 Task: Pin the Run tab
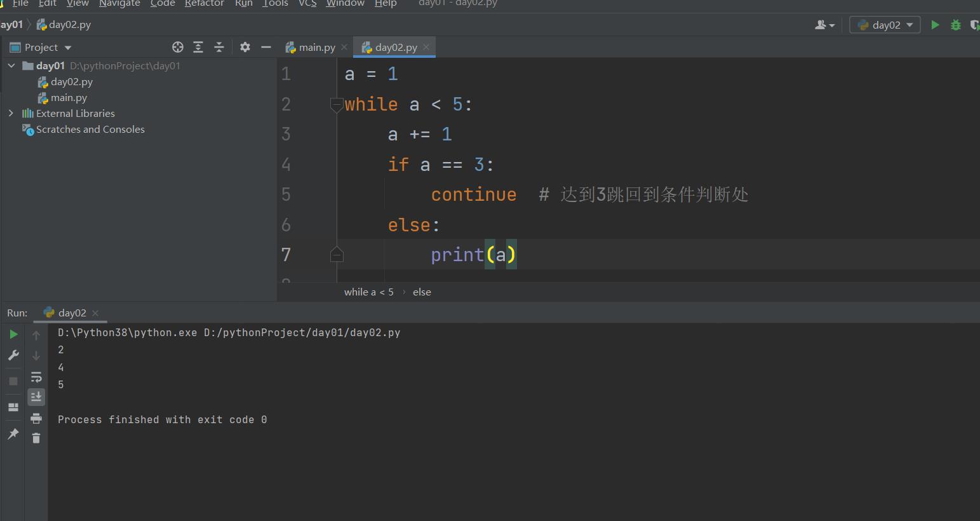tap(13, 434)
